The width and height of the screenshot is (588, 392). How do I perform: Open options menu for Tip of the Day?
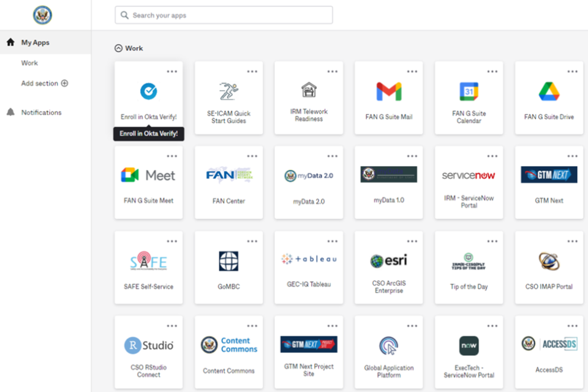pyautogui.click(x=492, y=241)
